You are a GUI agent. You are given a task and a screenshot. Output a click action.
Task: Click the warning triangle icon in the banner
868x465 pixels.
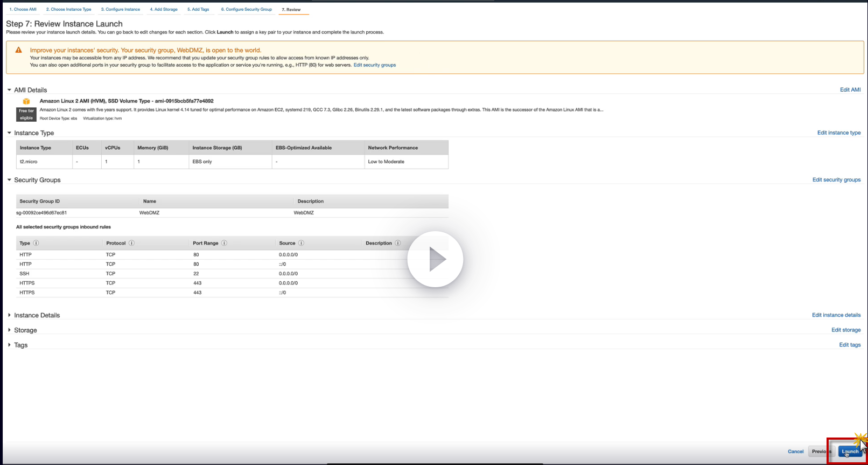click(19, 50)
